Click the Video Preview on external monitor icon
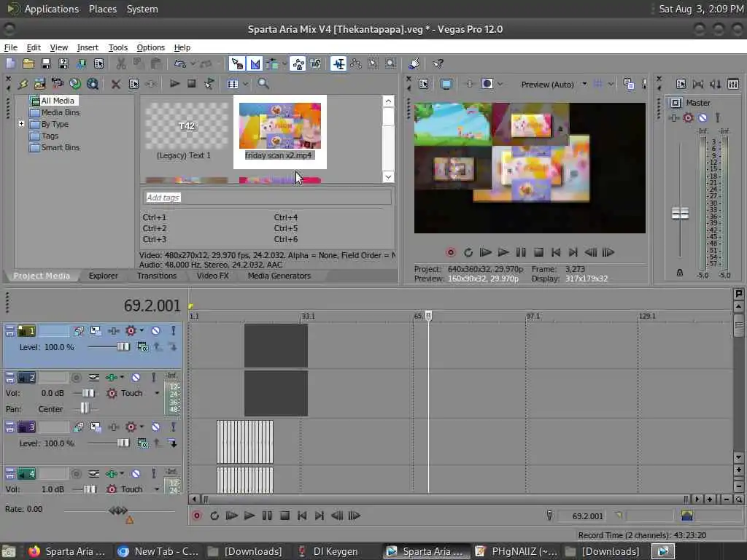The width and height of the screenshot is (747, 560). coord(446,85)
